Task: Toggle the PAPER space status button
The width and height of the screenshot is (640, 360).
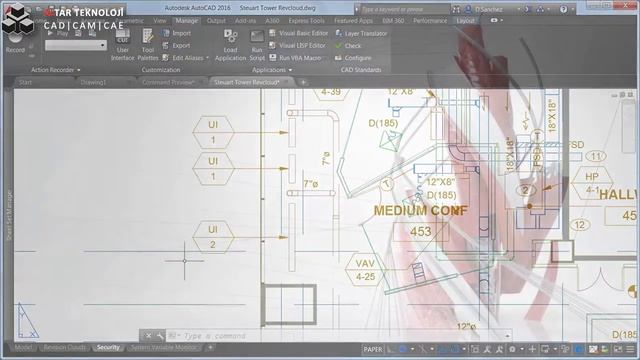Action: [x=373, y=349]
